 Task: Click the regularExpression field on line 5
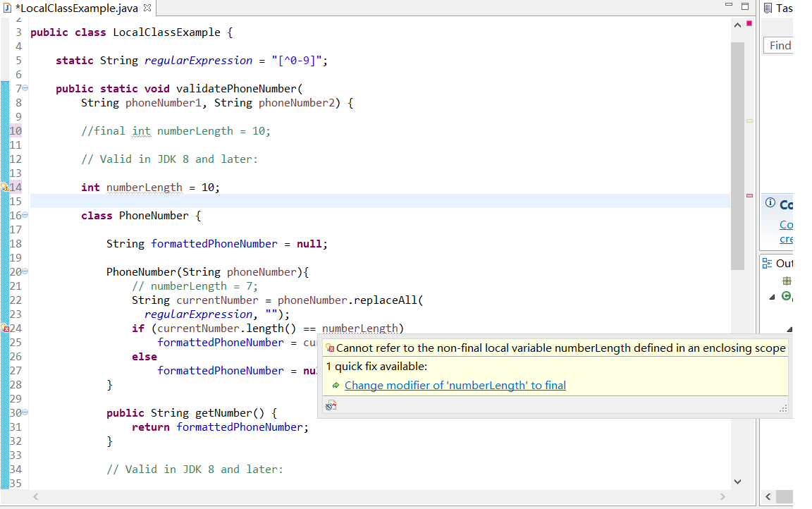pyautogui.click(x=198, y=61)
